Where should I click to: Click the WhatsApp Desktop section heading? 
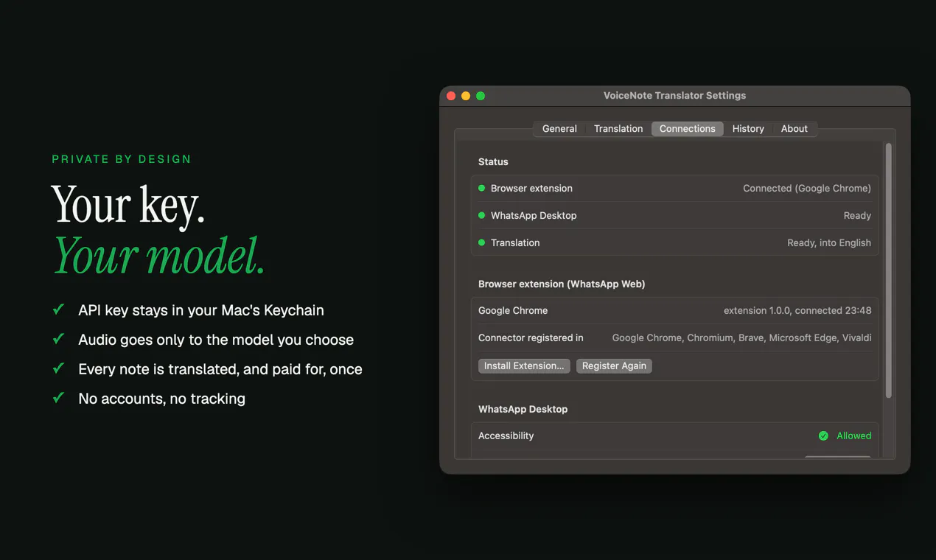(x=523, y=409)
